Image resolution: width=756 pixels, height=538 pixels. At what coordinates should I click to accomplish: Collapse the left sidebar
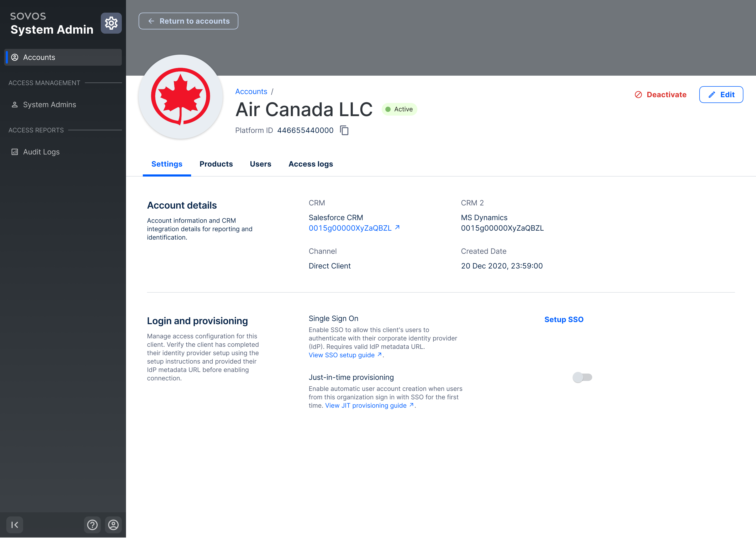(x=14, y=525)
